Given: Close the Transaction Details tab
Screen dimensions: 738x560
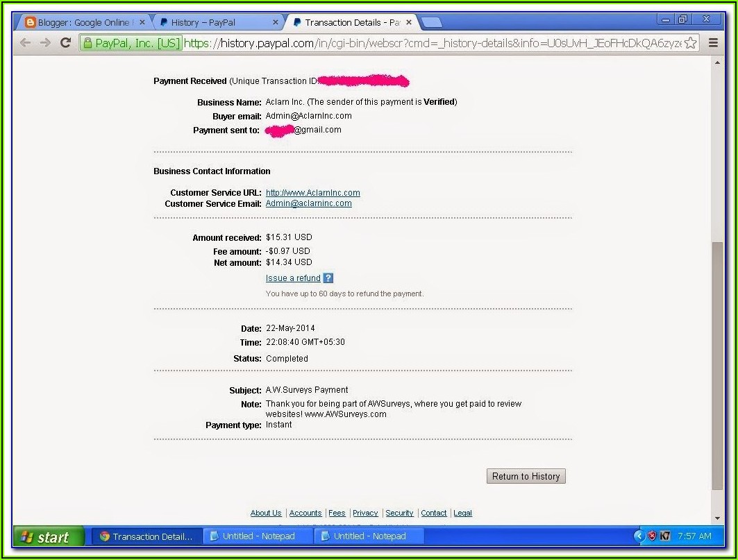Looking at the screenshot, I should click(x=409, y=22).
